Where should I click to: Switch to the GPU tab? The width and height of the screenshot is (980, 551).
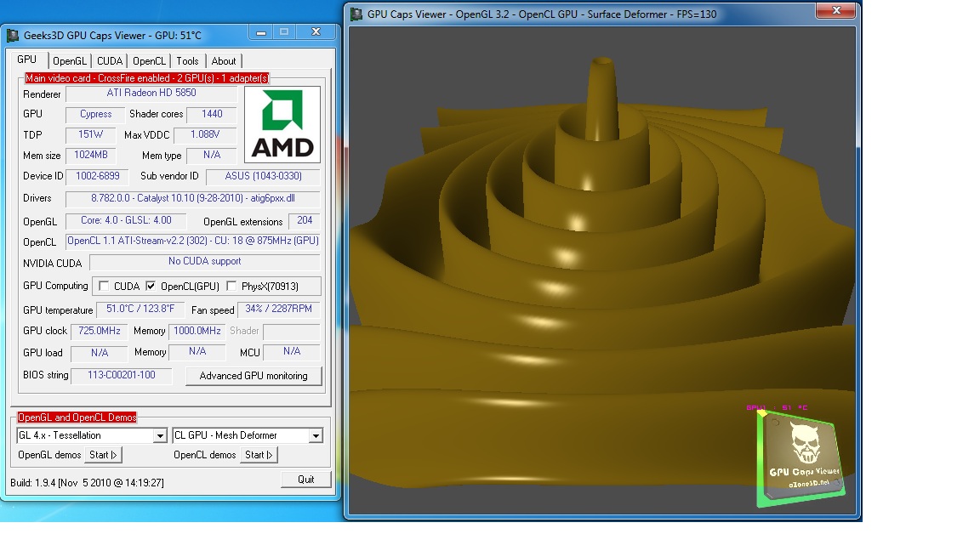pos(27,60)
